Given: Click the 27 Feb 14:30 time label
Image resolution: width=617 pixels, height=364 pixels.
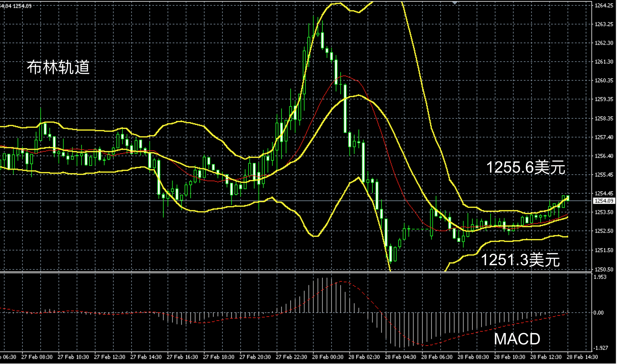Looking at the screenshot, I should 146,357.
